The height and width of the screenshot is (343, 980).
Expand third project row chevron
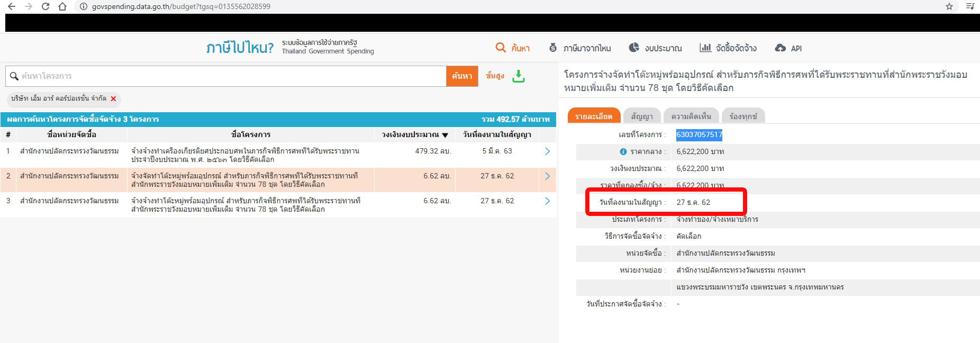coord(547,201)
